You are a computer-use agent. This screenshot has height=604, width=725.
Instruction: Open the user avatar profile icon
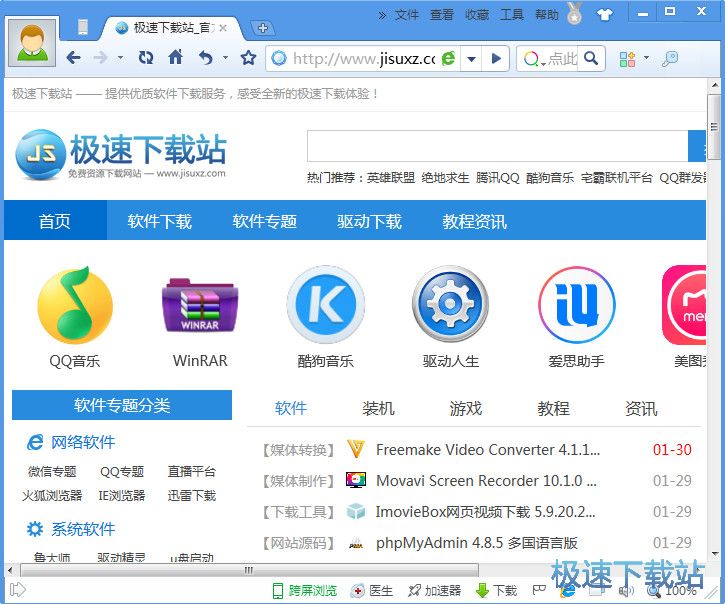click(31, 42)
